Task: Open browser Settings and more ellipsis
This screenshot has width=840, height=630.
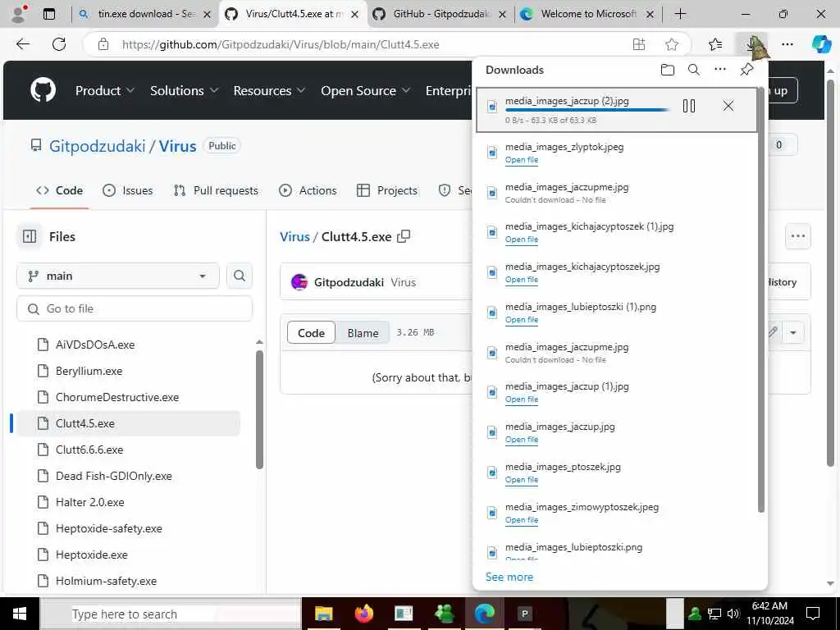Action: coord(787,44)
